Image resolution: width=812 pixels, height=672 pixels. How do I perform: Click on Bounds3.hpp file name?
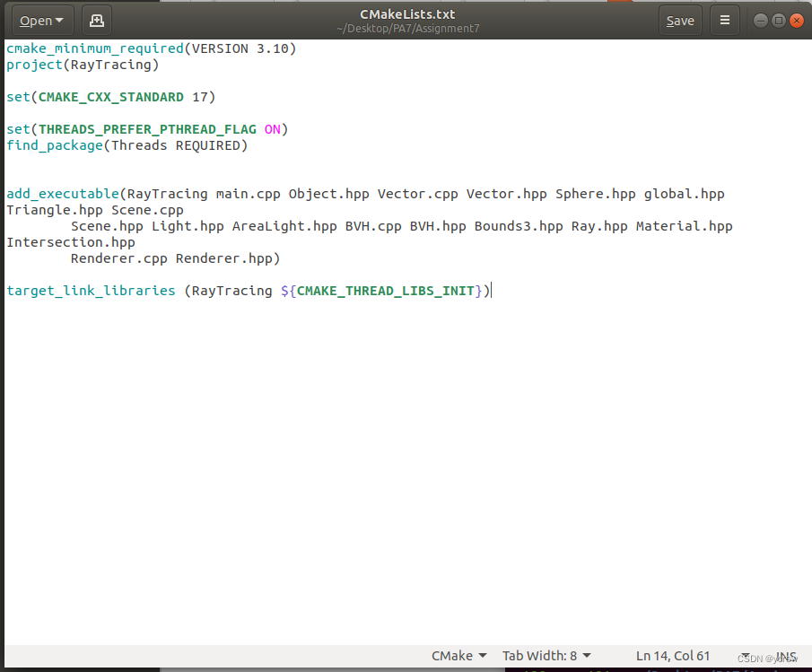(519, 226)
